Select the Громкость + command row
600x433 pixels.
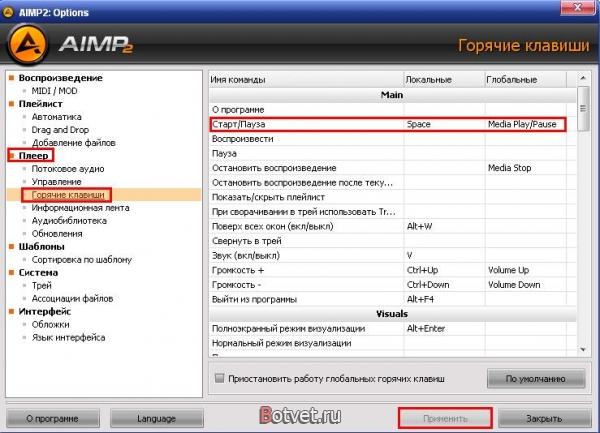(393, 270)
